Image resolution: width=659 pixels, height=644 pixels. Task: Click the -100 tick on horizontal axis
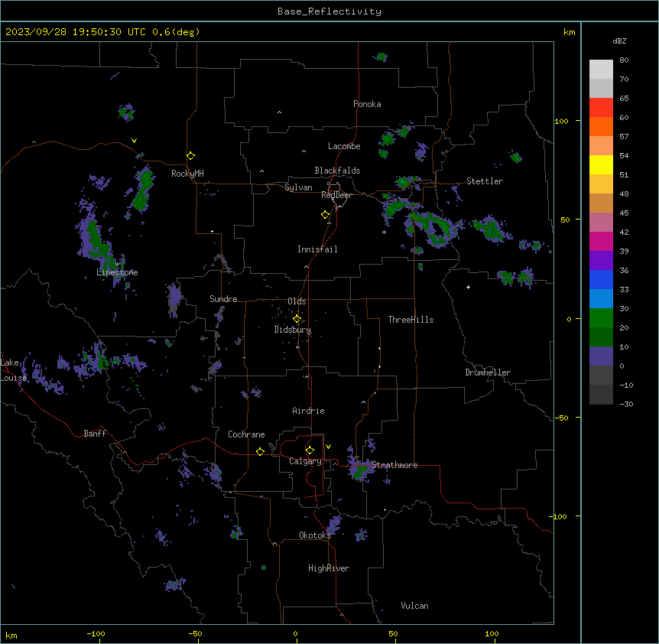(96, 633)
